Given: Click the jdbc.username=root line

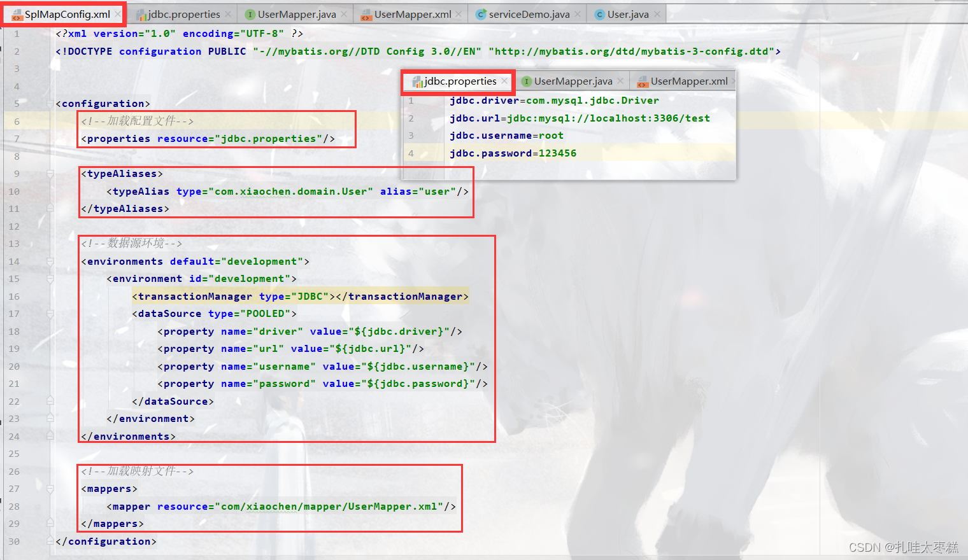Looking at the screenshot, I should point(507,136).
